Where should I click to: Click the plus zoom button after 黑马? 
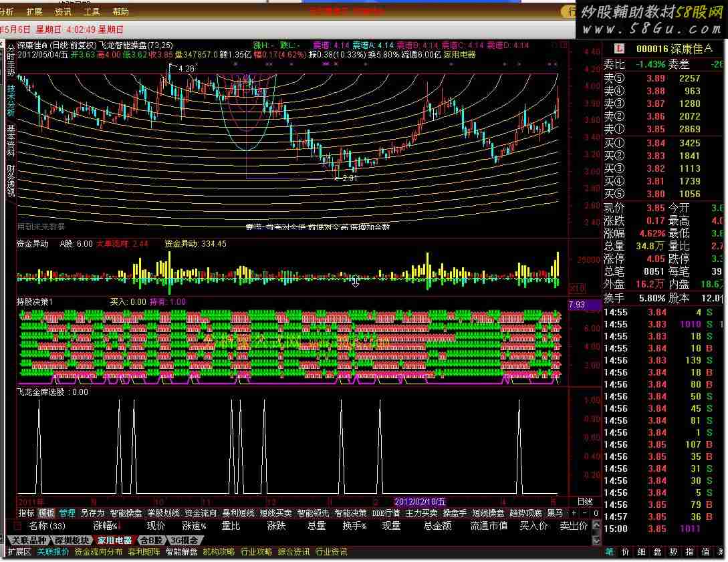(574, 513)
